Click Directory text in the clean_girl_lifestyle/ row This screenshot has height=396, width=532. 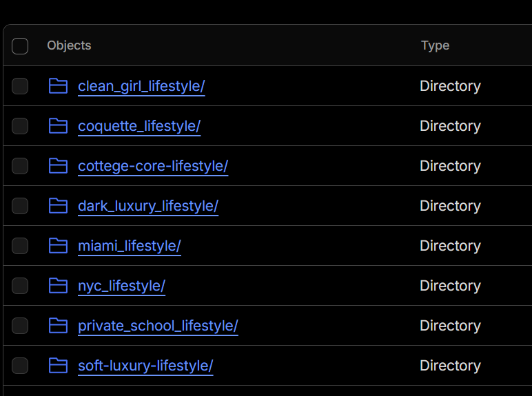450,86
